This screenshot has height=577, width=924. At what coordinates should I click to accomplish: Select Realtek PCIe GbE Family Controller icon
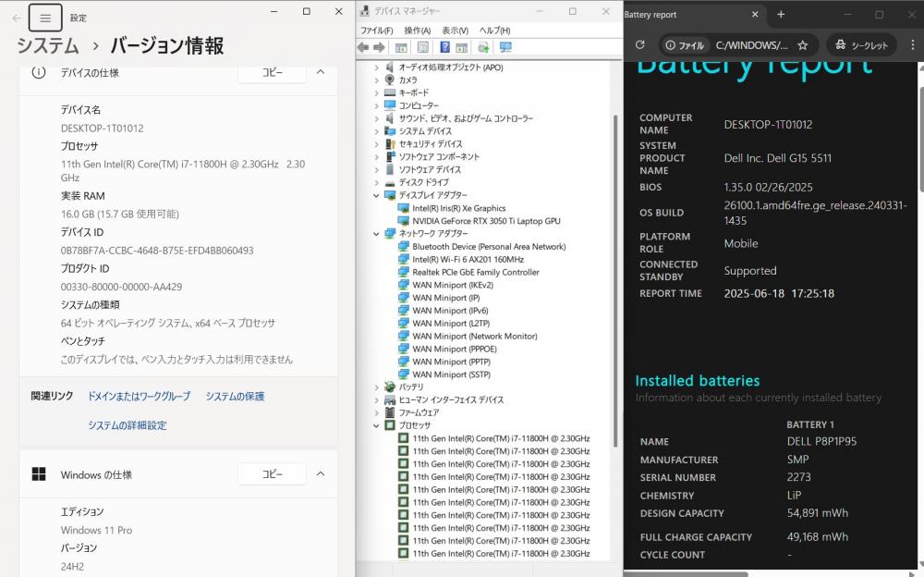point(403,272)
